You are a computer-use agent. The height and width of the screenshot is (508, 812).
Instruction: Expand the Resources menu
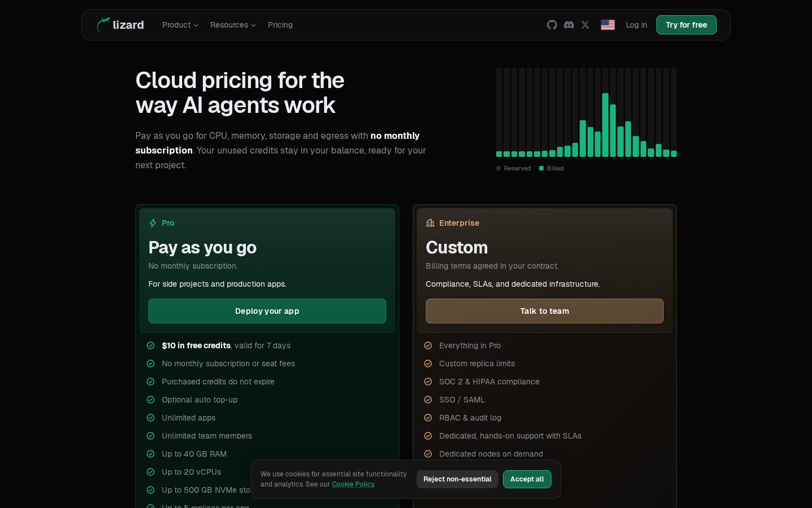233,25
